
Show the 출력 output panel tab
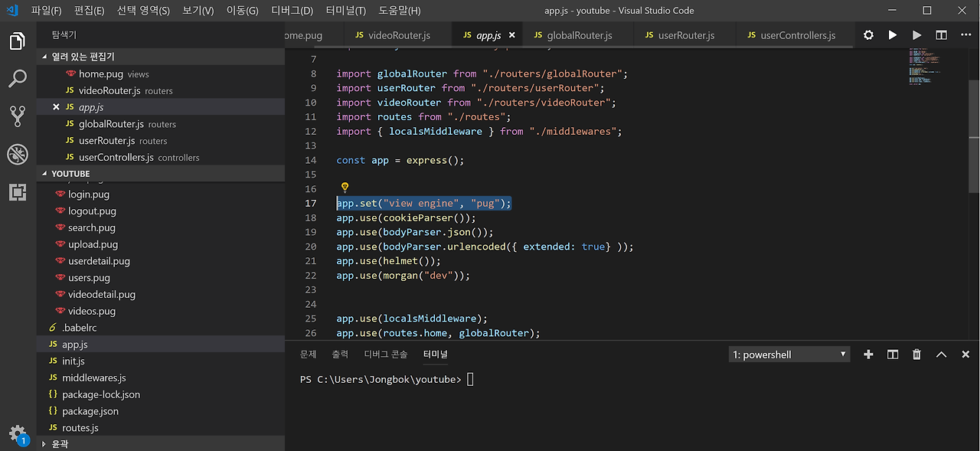click(x=340, y=355)
